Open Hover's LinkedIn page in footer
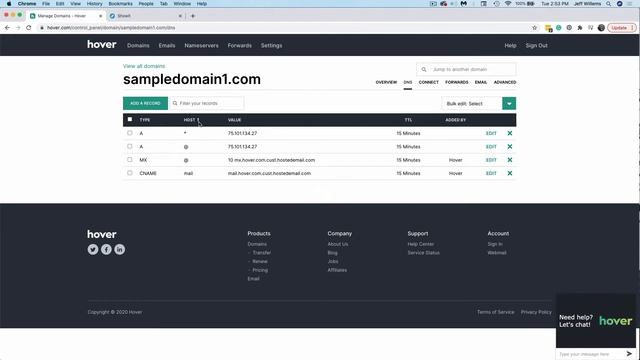 click(120, 249)
